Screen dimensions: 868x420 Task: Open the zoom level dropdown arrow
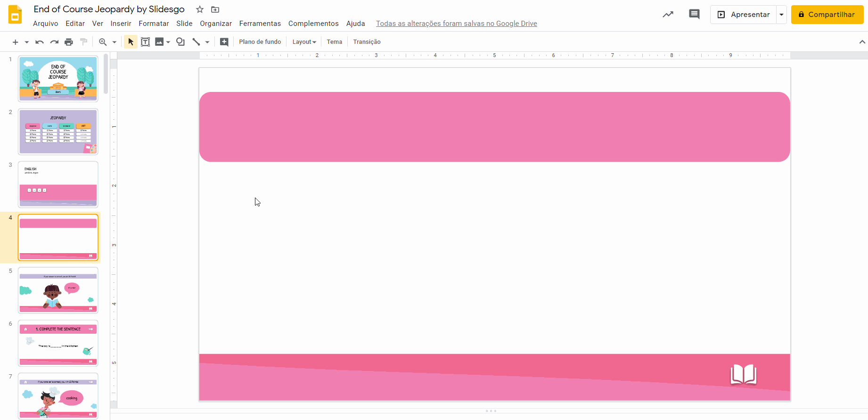point(114,42)
